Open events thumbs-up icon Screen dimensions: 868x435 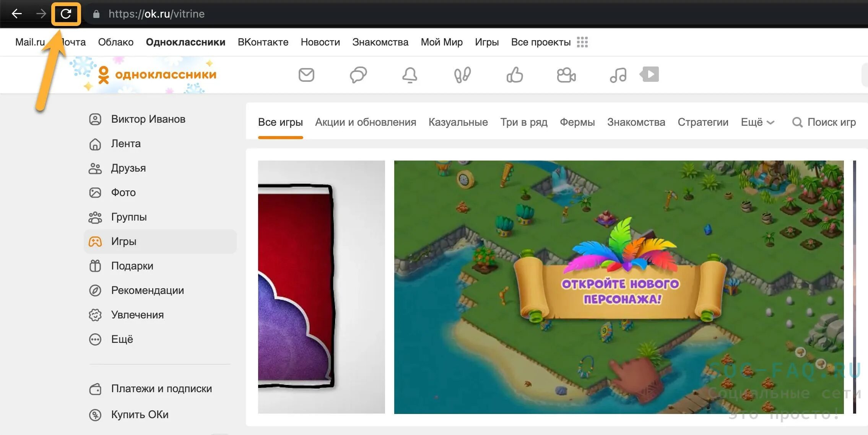pos(515,75)
